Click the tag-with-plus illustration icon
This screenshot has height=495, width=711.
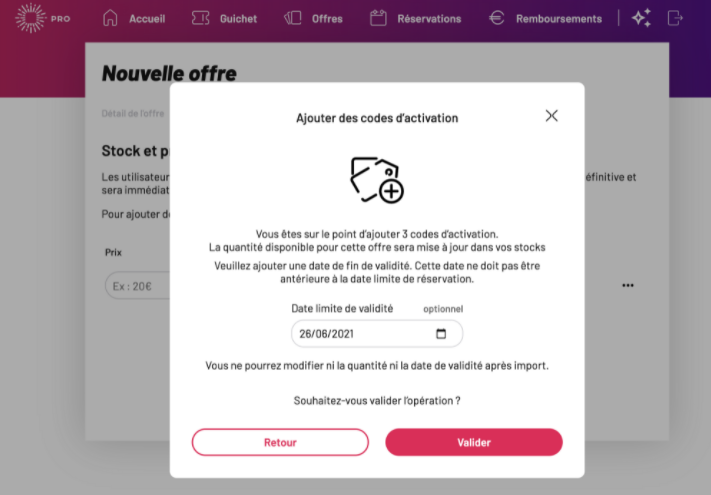click(377, 180)
